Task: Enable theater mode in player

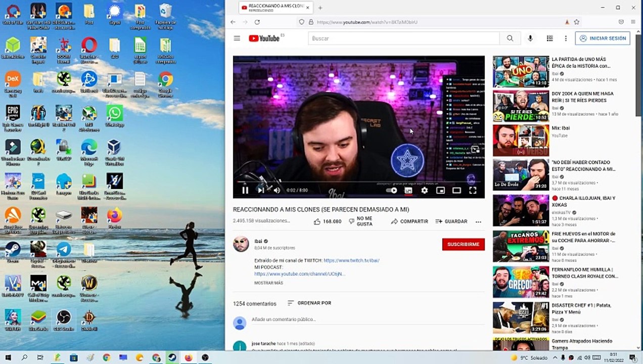Action: [456, 191]
